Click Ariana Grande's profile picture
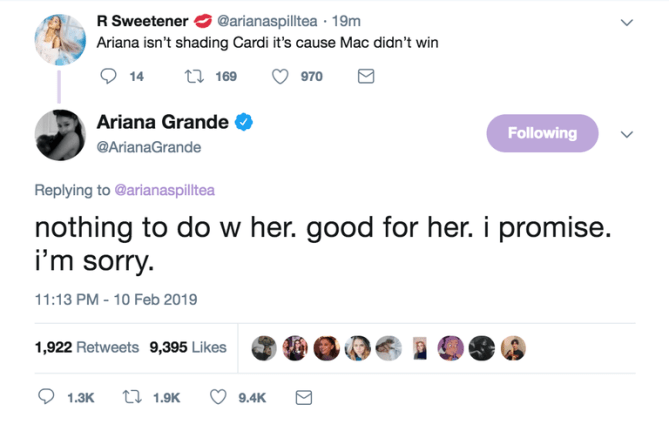 click(59, 135)
